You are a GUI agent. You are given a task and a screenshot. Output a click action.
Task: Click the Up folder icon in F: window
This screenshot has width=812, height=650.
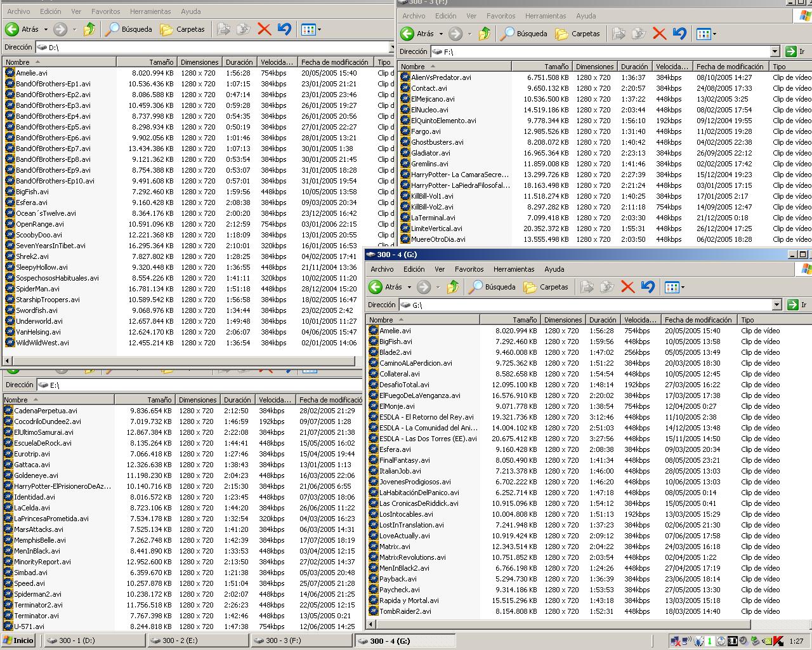484,34
